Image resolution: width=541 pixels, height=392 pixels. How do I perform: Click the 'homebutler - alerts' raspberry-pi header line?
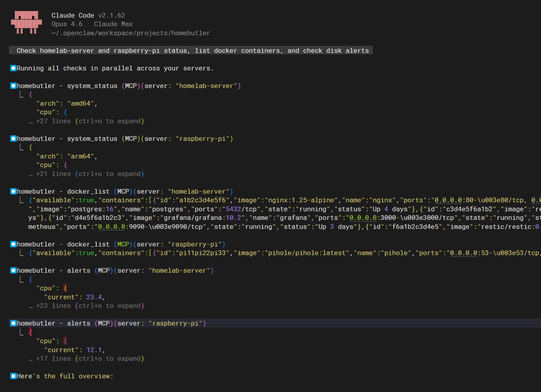(112, 323)
